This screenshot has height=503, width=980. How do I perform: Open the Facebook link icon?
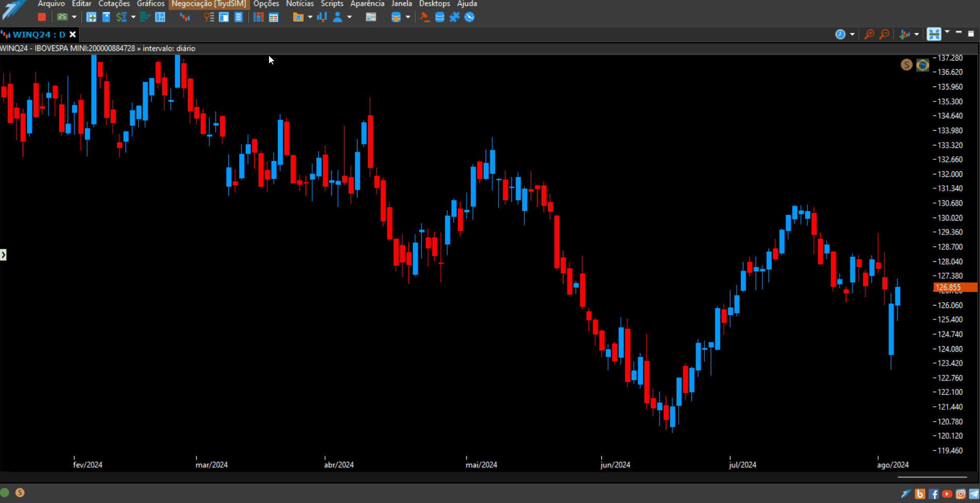tap(933, 494)
